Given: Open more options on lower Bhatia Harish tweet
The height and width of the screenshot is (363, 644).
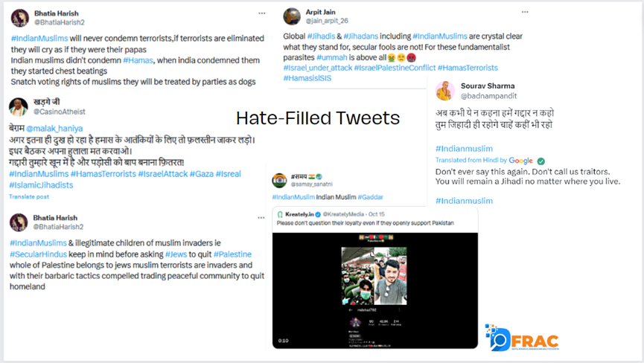Looking at the screenshot, I should coord(261,218).
